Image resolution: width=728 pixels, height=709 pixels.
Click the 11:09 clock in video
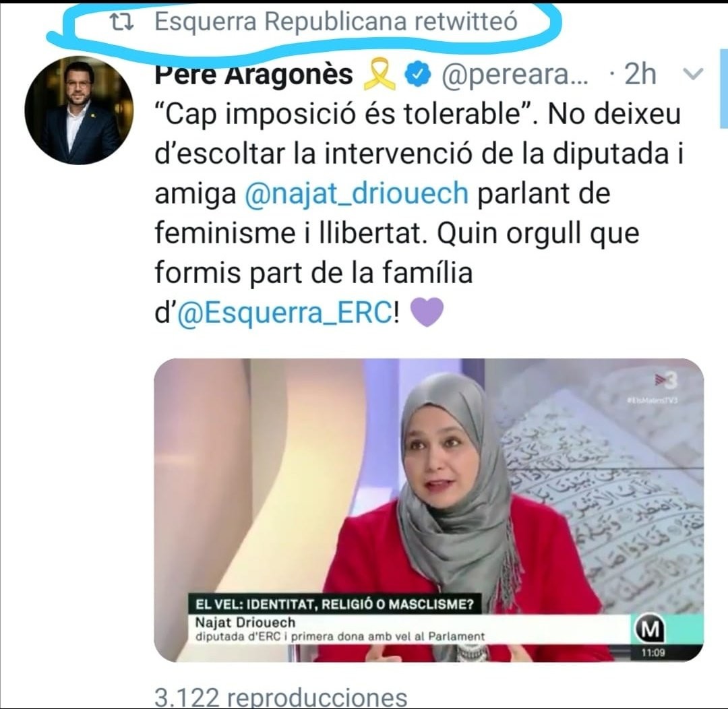pos(653,652)
